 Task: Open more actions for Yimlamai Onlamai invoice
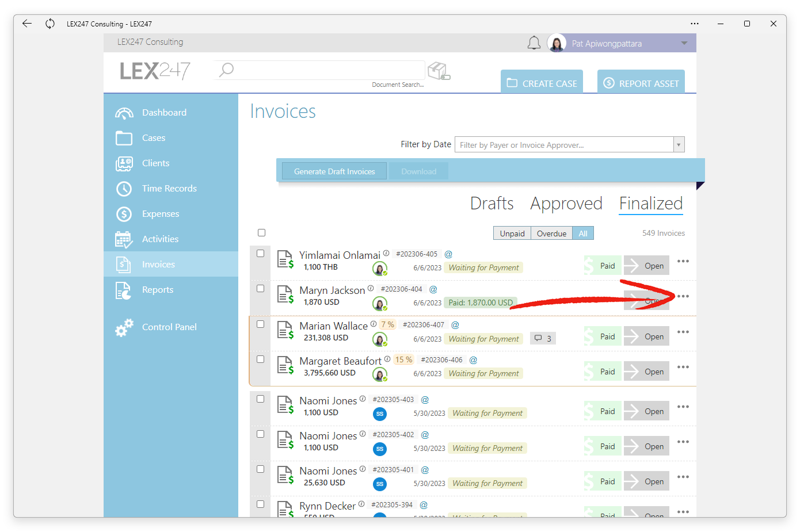[683, 261]
